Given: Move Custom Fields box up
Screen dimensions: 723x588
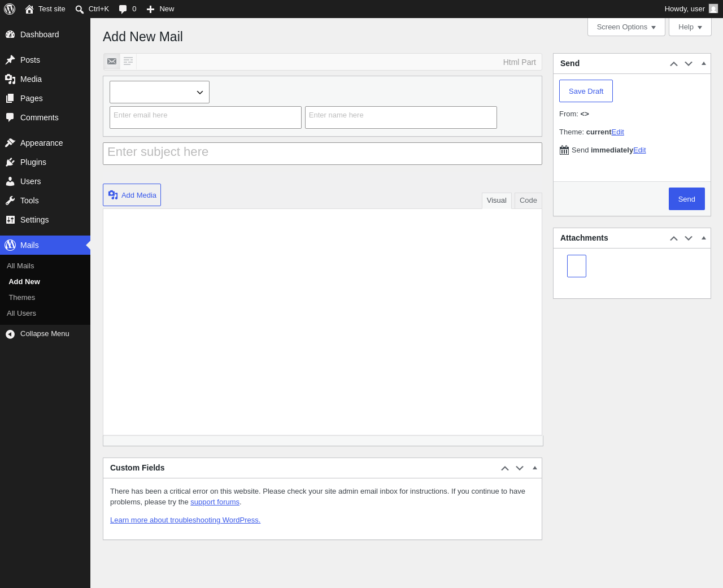Looking at the screenshot, I should [505, 468].
